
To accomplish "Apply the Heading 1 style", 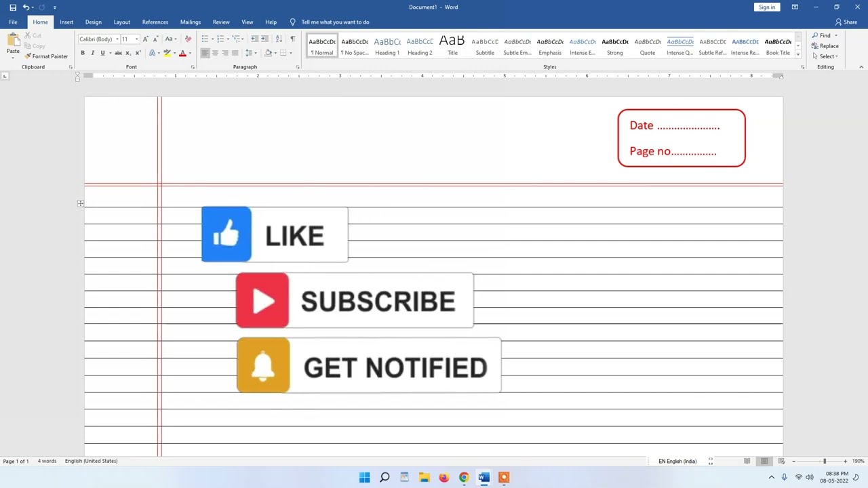I will point(387,46).
